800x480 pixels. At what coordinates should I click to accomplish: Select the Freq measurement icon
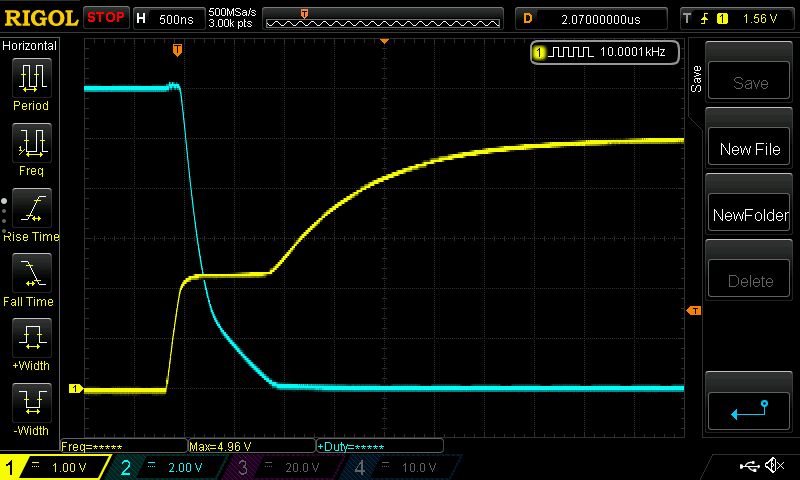tap(32, 143)
